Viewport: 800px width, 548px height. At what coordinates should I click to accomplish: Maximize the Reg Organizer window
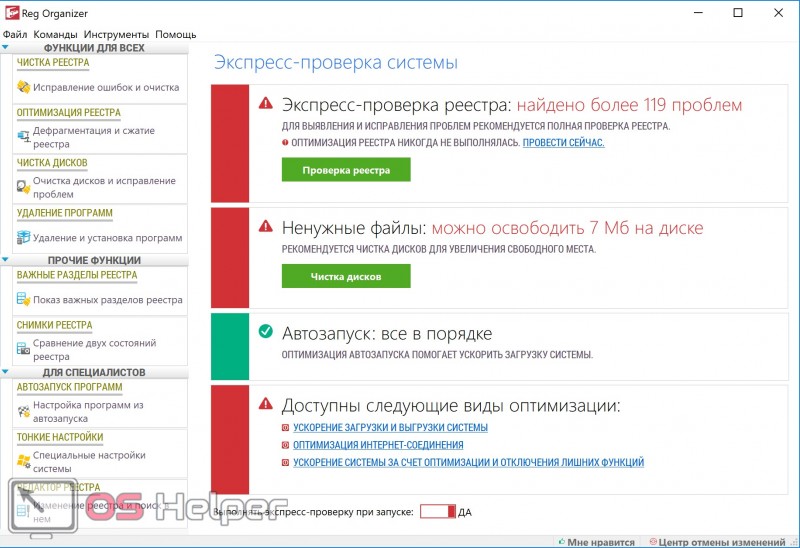pos(738,13)
